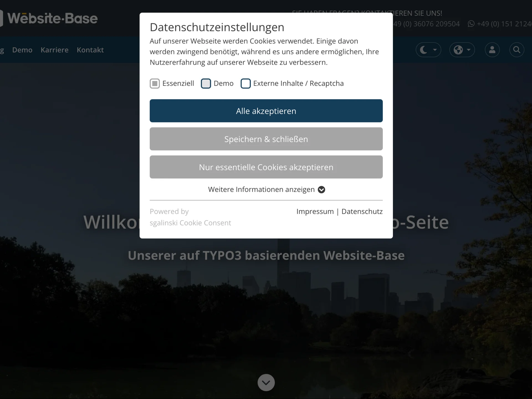Viewport: 532px width, 399px height.
Task: Enable the Demo cookie checkbox
Action: coord(206,83)
